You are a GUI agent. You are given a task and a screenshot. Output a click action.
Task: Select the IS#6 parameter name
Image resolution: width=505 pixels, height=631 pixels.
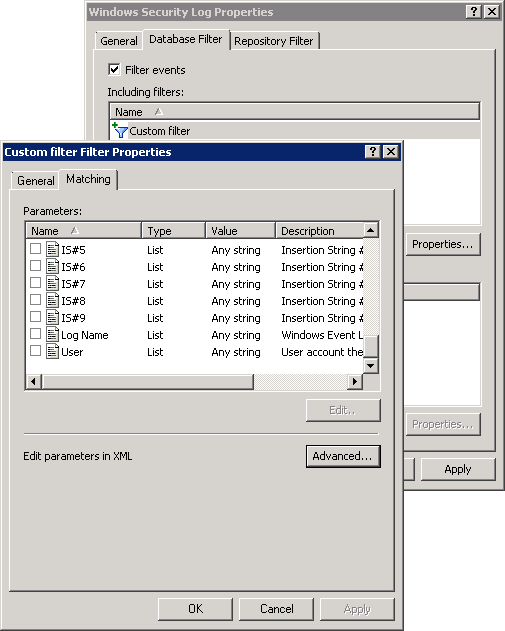73,267
